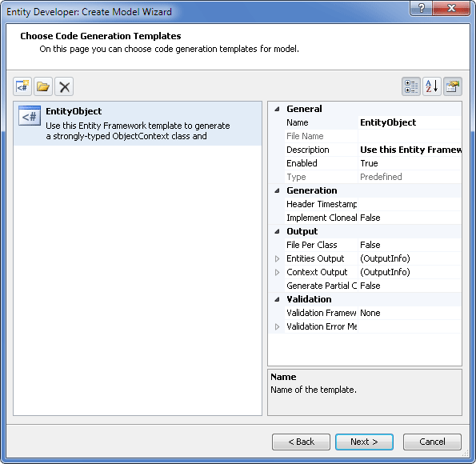Close the wizard window
The image size is (476, 464).
point(451,8)
